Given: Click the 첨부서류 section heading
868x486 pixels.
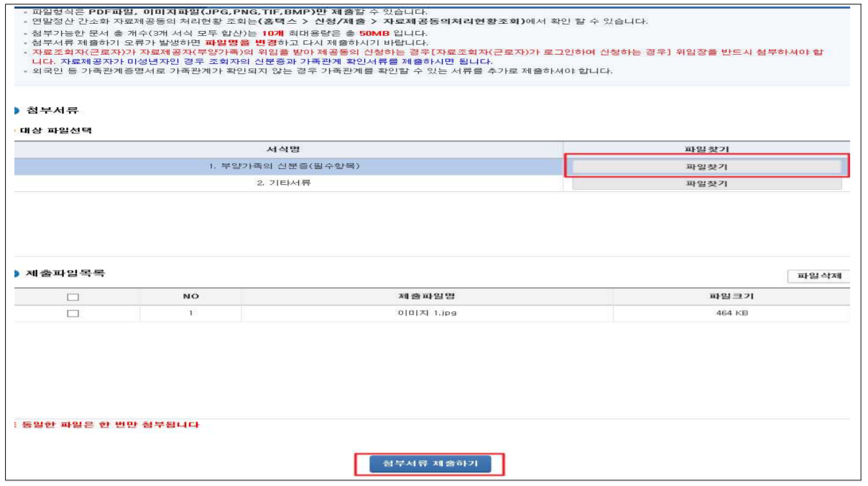Looking at the screenshot, I should (x=51, y=110).
